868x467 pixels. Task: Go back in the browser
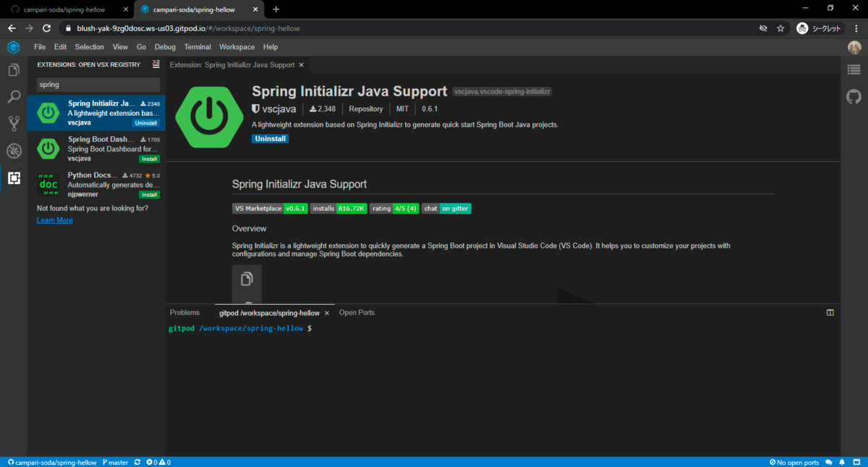[12, 28]
